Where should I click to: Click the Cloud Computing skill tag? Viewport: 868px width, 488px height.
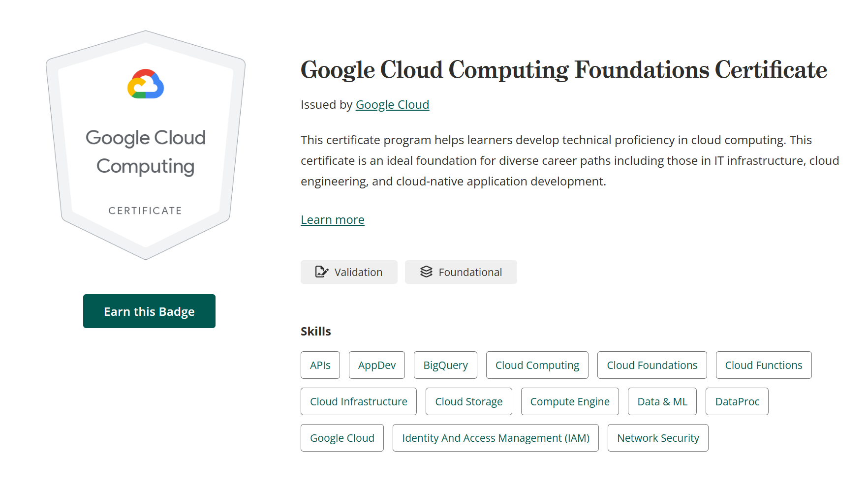[x=537, y=365]
